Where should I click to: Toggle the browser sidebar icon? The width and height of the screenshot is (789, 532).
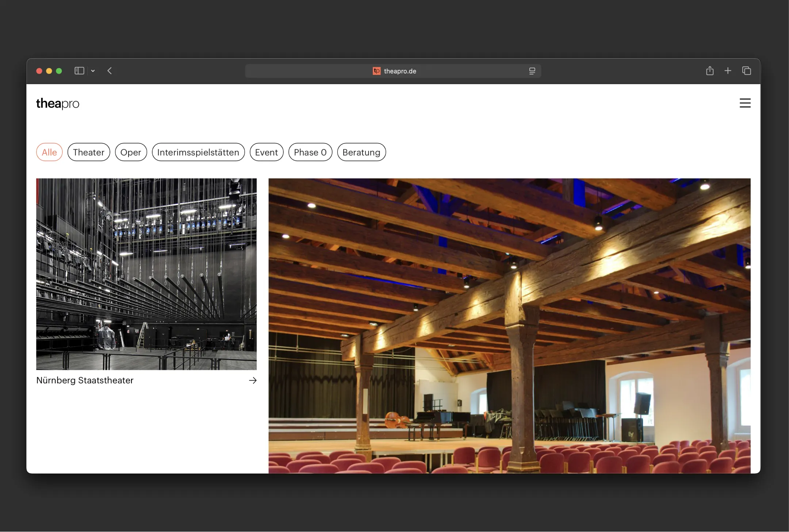[x=79, y=71]
